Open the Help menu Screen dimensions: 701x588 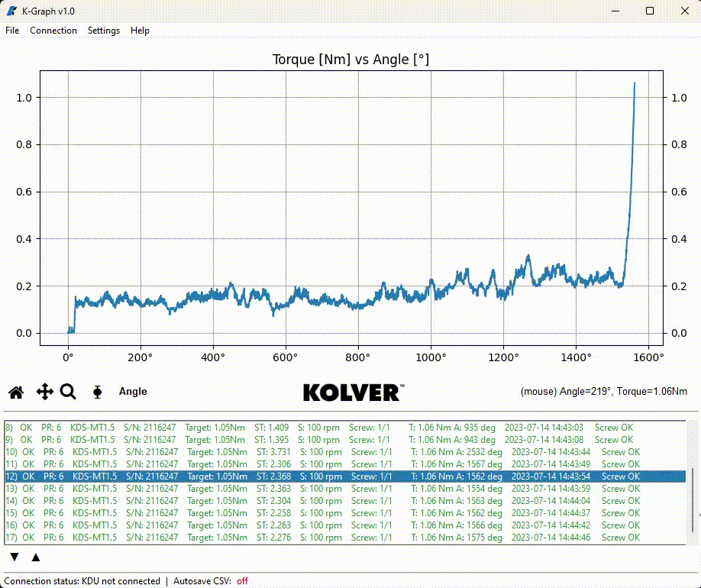140,31
